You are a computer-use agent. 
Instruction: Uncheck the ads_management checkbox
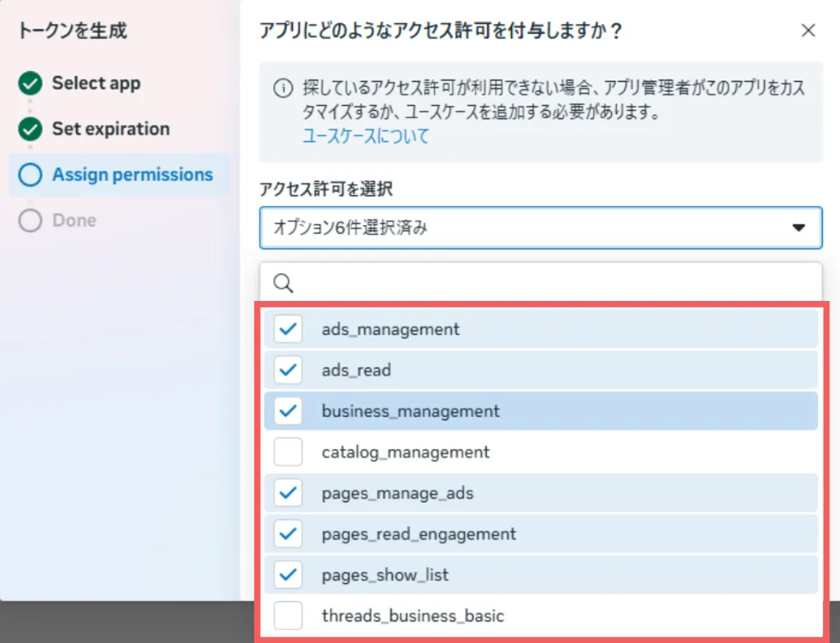click(288, 330)
